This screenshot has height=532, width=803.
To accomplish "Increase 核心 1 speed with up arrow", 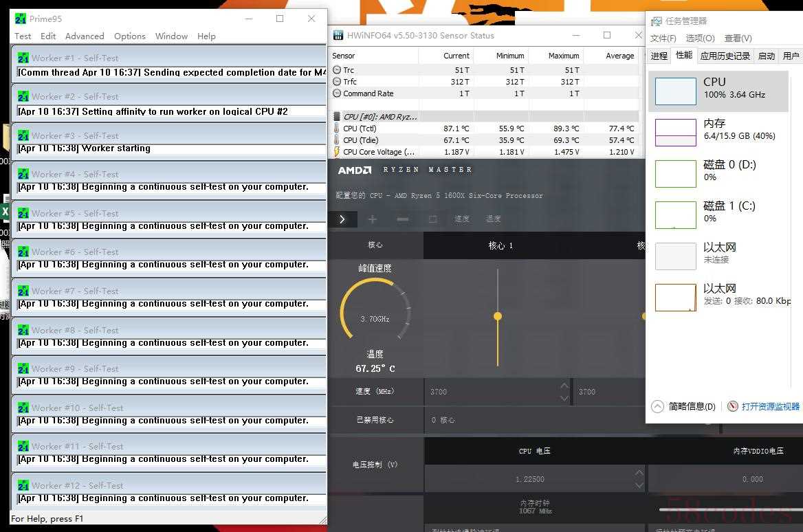I will (564, 386).
